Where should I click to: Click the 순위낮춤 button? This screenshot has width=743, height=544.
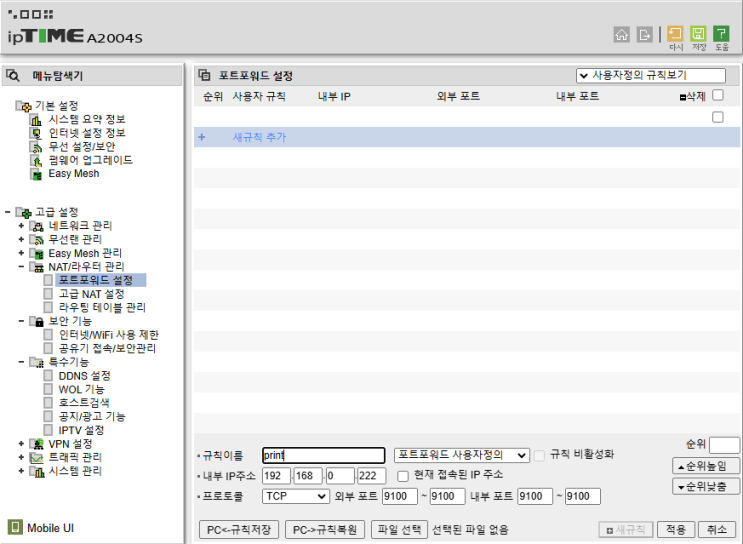point(706,487)
